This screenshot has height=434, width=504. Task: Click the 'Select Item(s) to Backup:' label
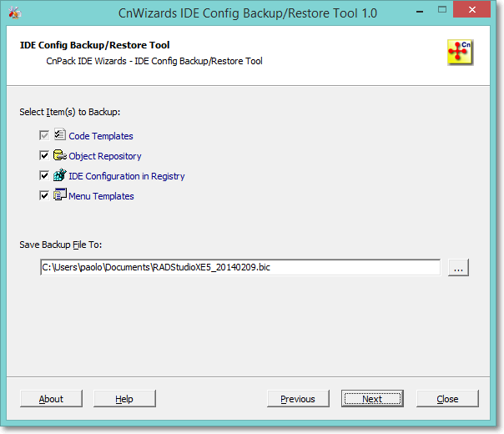coord(70,112)
